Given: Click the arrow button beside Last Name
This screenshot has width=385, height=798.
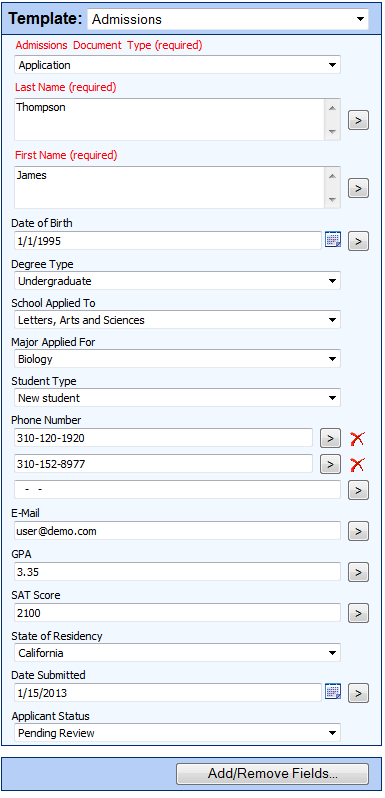Looking at the screenshot, I should tap(359, 121).
